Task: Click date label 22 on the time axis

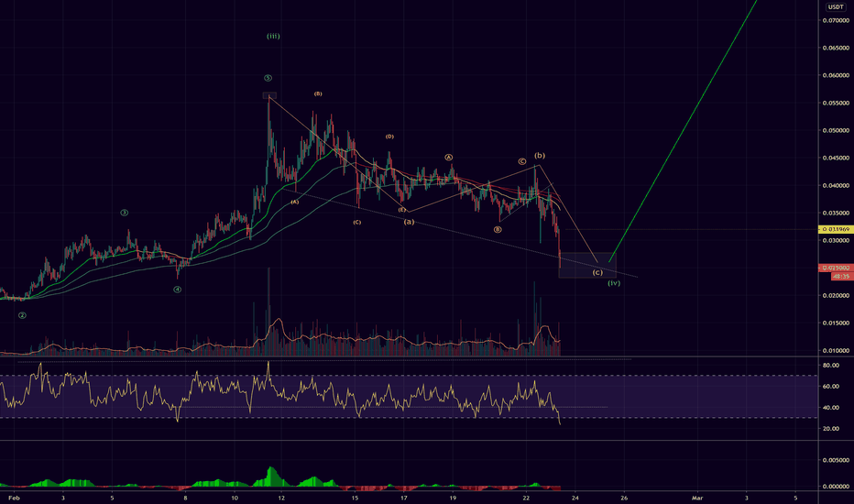Action: (x=526, y=498)
